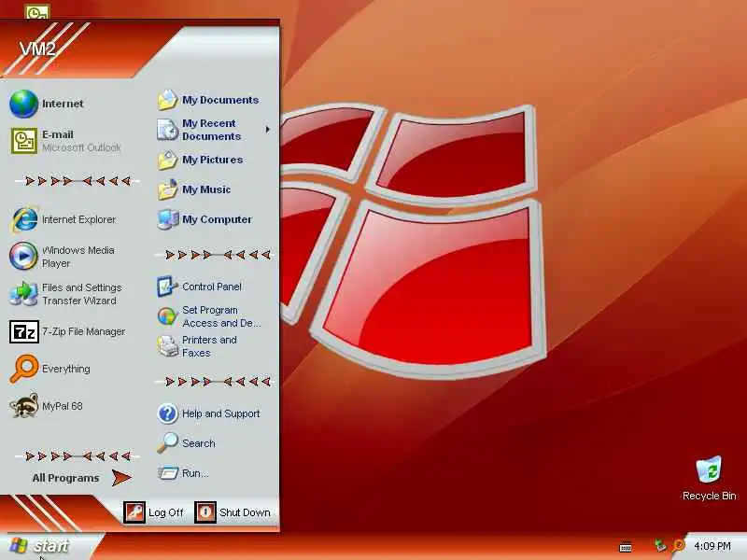The height and width of the screenshot is (560, 747).
Task: Click the Microsoft Outlook subtitle text
Action: [x=81, y=147]
